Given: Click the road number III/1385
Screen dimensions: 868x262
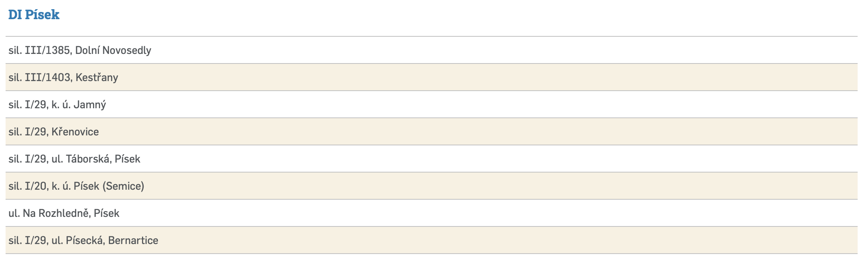Looking at the screenshot, I should pos(47,50).
